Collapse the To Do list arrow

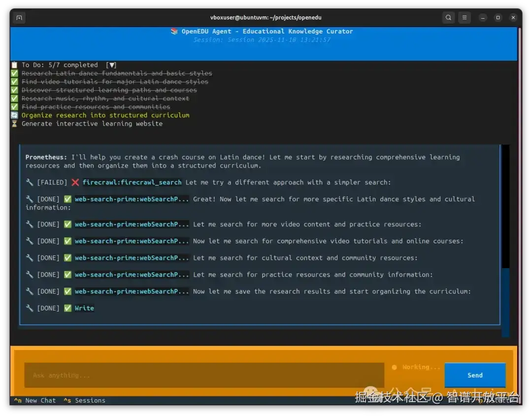111,65
